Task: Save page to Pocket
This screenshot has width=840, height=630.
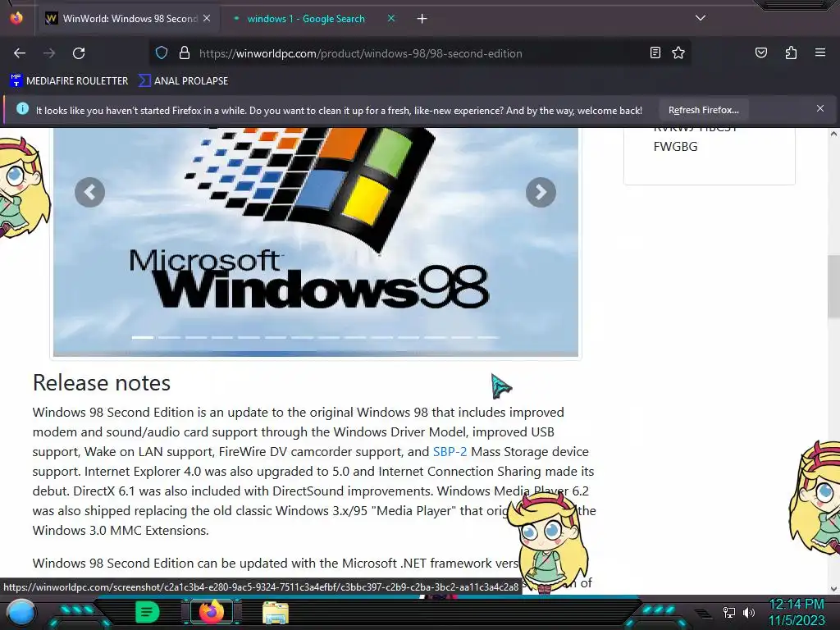Action: pyautogui.click(x=760, y=52)
